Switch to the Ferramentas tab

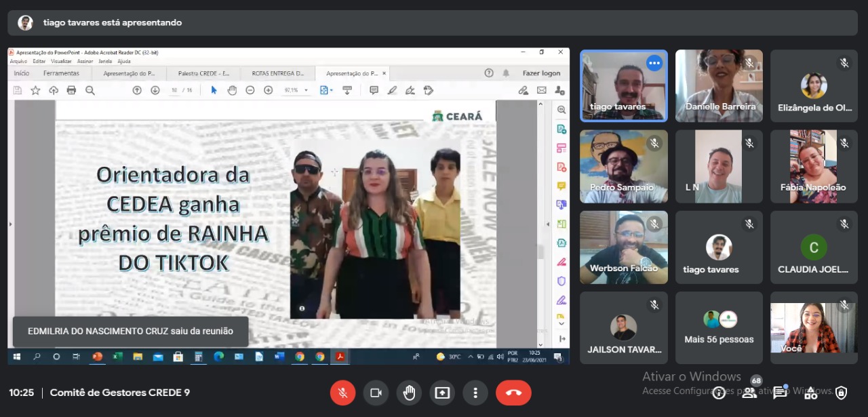pos(61,73)
